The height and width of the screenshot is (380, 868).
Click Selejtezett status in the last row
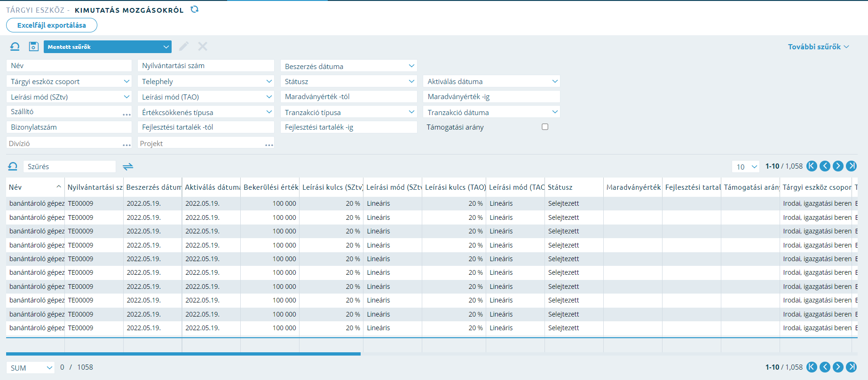[x=563, y=328]
